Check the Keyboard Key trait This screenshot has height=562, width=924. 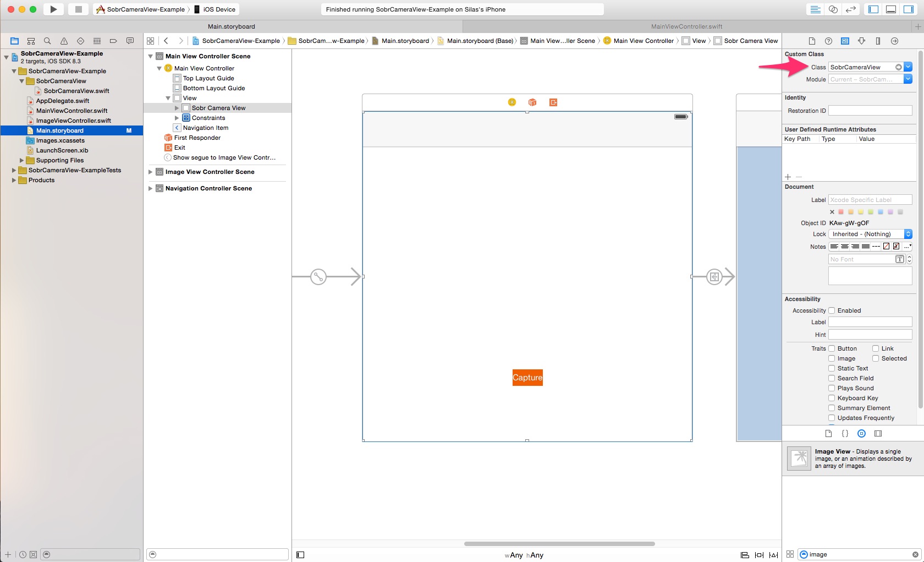832,398
